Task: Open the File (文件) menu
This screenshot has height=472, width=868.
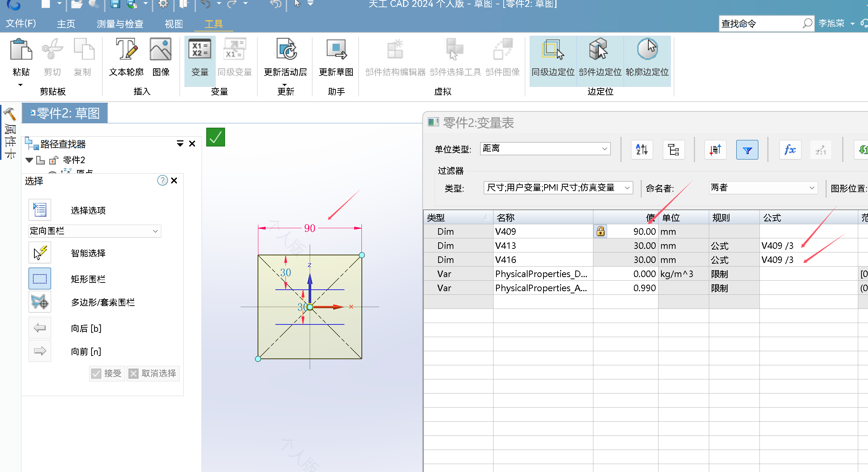Action: click(21, 24)
